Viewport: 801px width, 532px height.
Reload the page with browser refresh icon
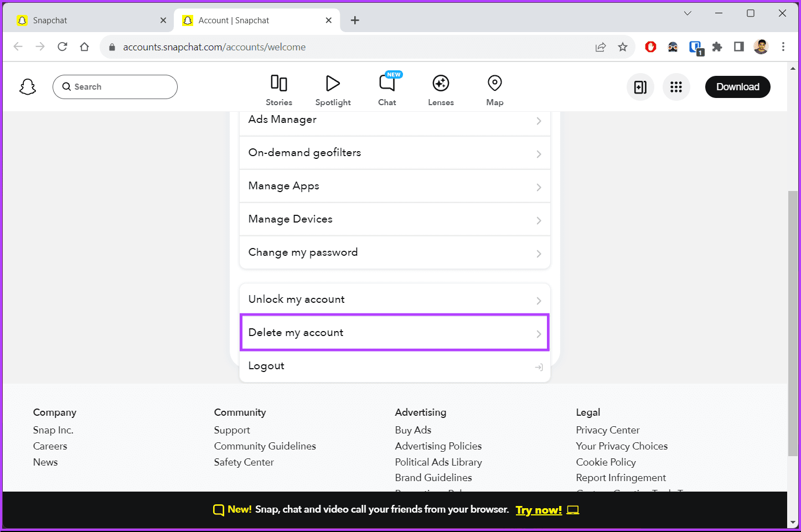point(63,47)
